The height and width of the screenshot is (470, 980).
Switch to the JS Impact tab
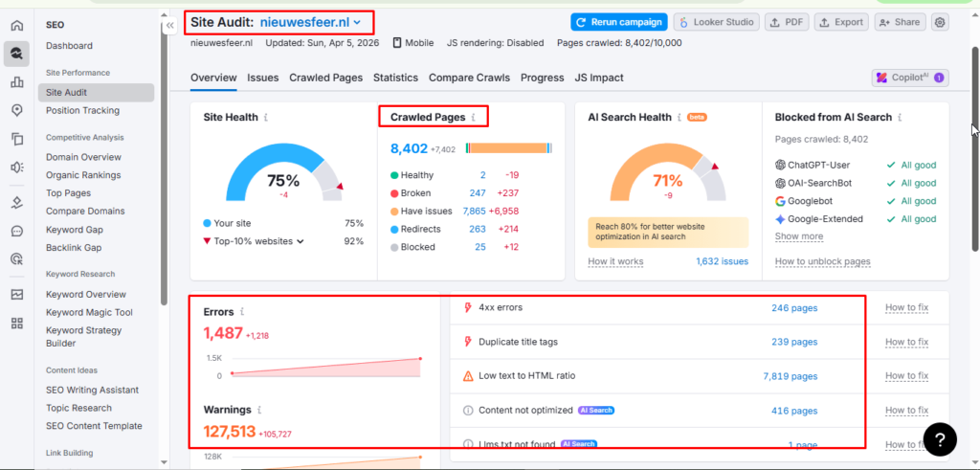(599, 78)
